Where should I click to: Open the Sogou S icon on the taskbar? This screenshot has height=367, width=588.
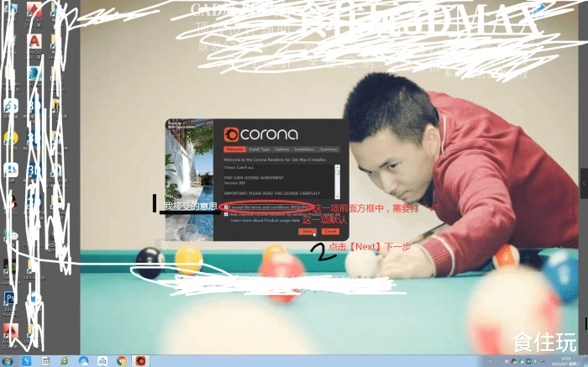(27, 361)
